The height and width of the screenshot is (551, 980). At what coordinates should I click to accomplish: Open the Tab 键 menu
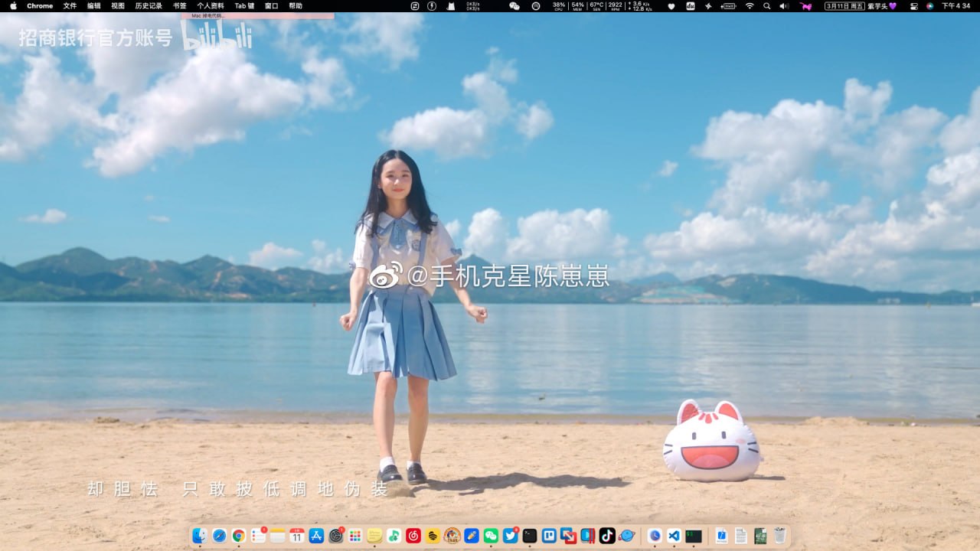coord(244,5)
